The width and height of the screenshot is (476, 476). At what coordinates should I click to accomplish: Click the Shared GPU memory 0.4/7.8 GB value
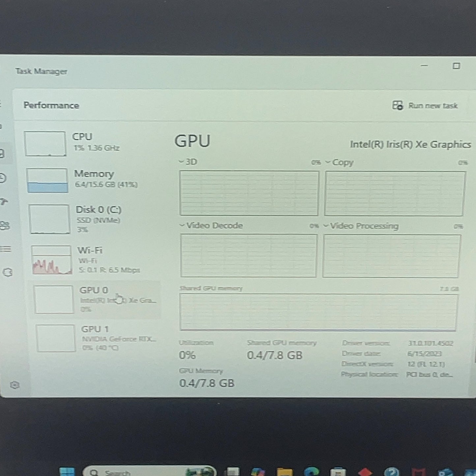tap(275, 355)
